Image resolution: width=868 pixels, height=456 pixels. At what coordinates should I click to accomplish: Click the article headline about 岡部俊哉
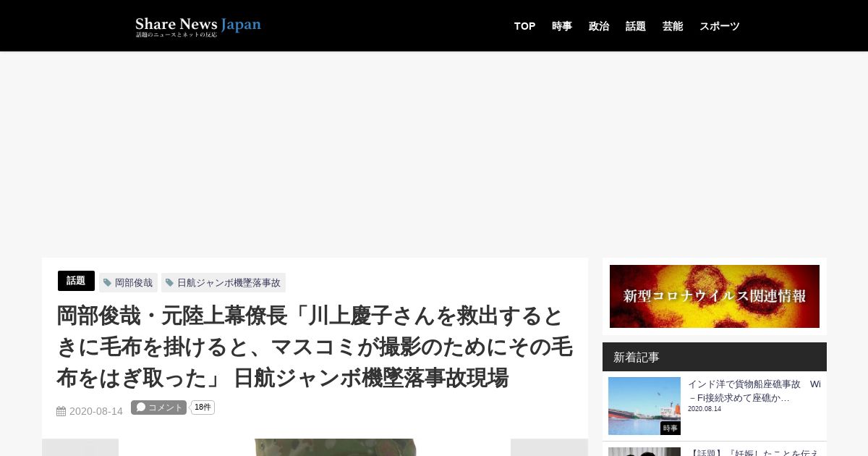[x=315, y=347]
